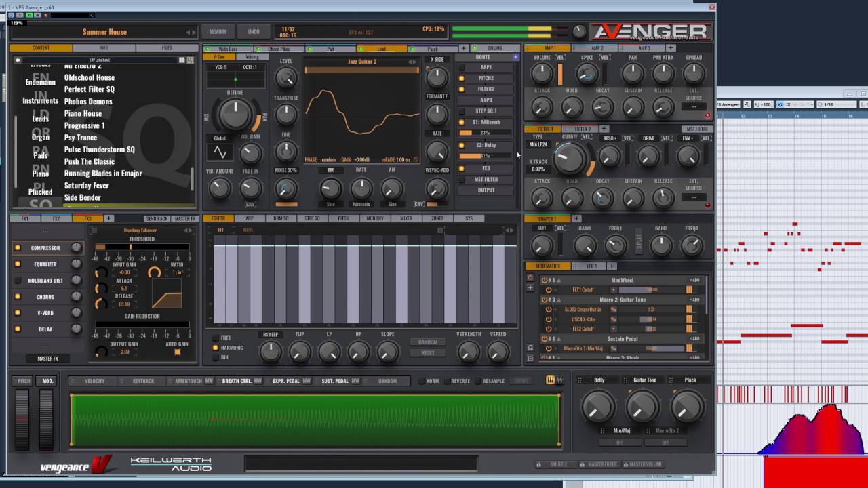The height and width of the screenshot is (488, 868).
Task: Open the FM source Sine dropdown
Action: [330, 204]
